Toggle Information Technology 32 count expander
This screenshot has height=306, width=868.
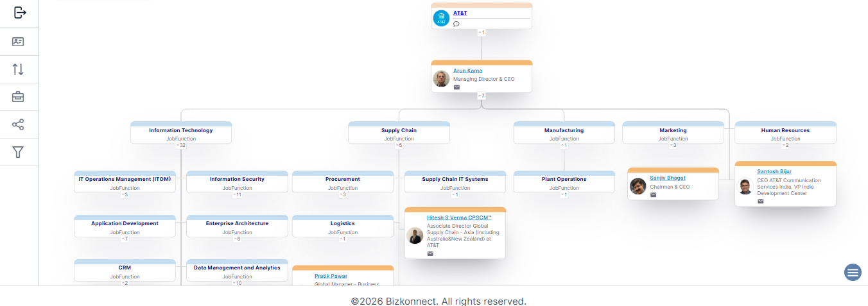[x=181, y=145]
